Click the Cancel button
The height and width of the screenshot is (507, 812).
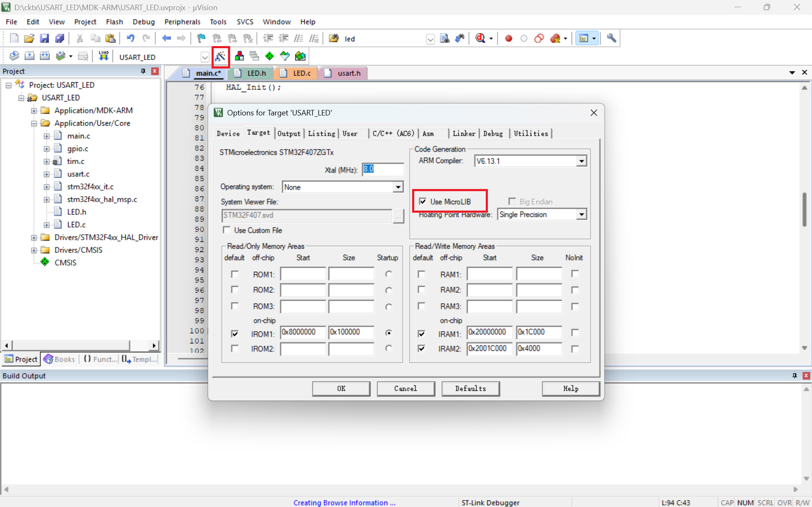click(405, 389)
